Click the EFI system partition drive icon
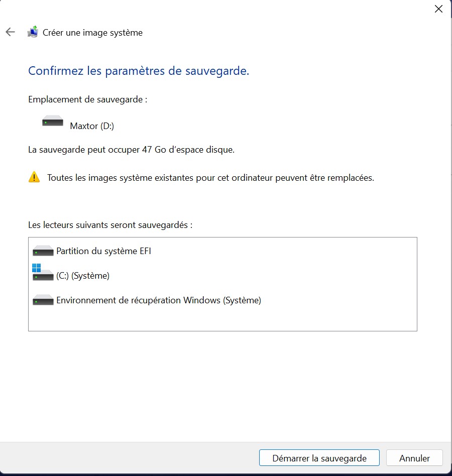This screenshot has height=476, width=452. coord(43,251)
